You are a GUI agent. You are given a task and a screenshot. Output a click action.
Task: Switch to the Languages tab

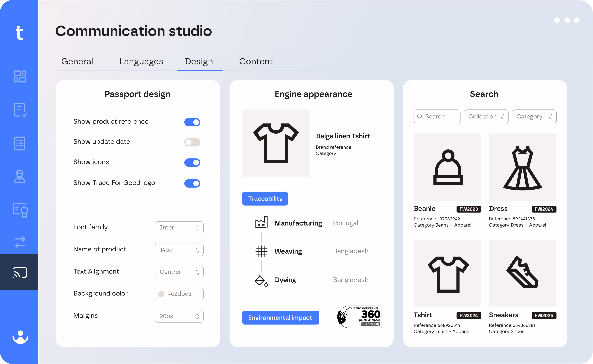(141, 61)
